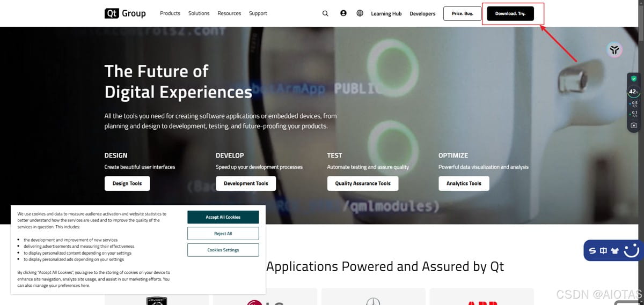Click the OPTIMIZE heading
Image resolution: width=644 pixels, height=305 pixels.
[453, 155]
